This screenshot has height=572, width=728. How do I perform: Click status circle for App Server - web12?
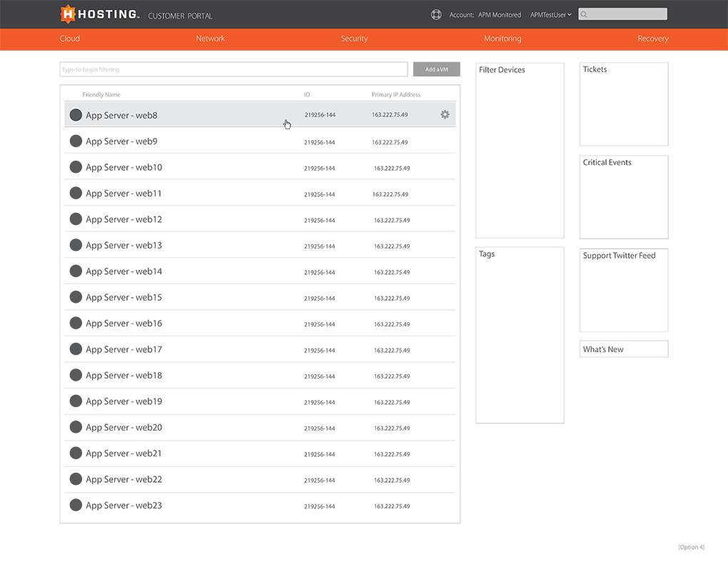pyautogui.click(x=76, y=219)
